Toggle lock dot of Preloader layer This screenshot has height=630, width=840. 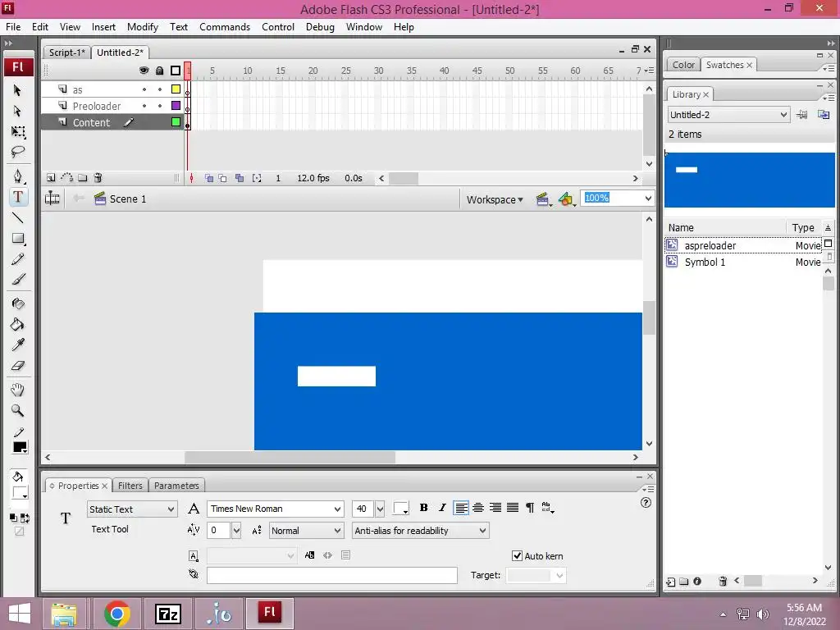160,106
